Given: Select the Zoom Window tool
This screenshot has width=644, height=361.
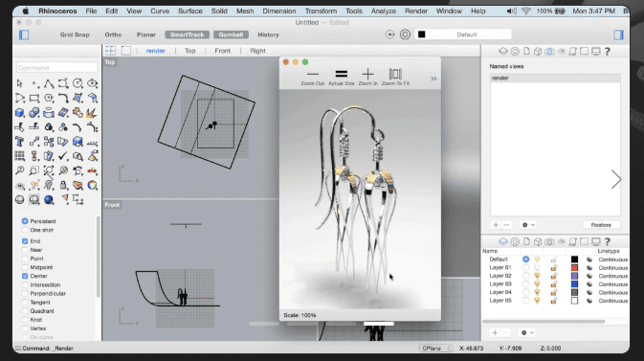Looking at the screenshot, I should 34,170.
